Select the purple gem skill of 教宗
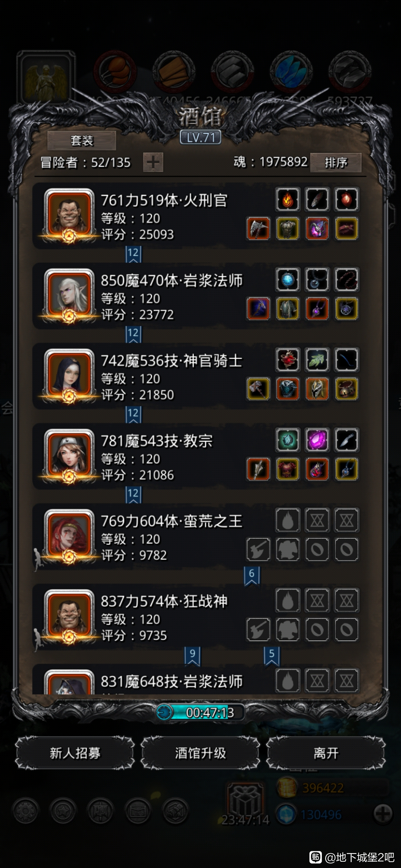The image size is (401, 868). click(317, 440)
